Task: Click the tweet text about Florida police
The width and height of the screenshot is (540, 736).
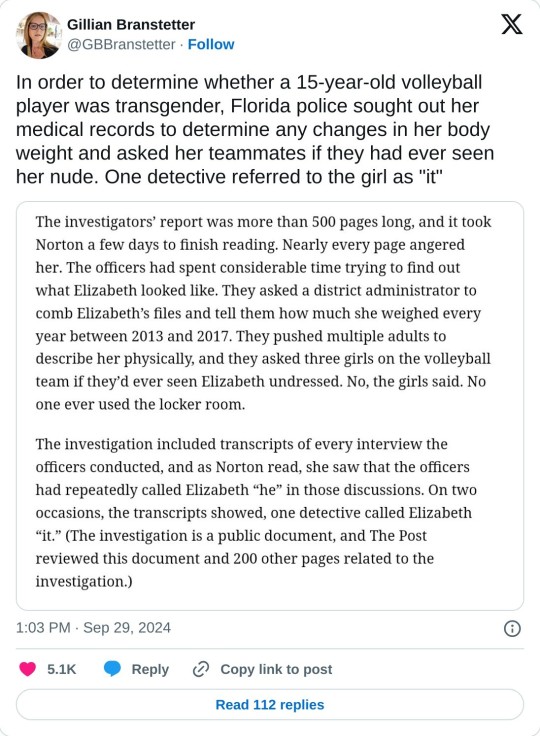Action: tap(255, 129)
